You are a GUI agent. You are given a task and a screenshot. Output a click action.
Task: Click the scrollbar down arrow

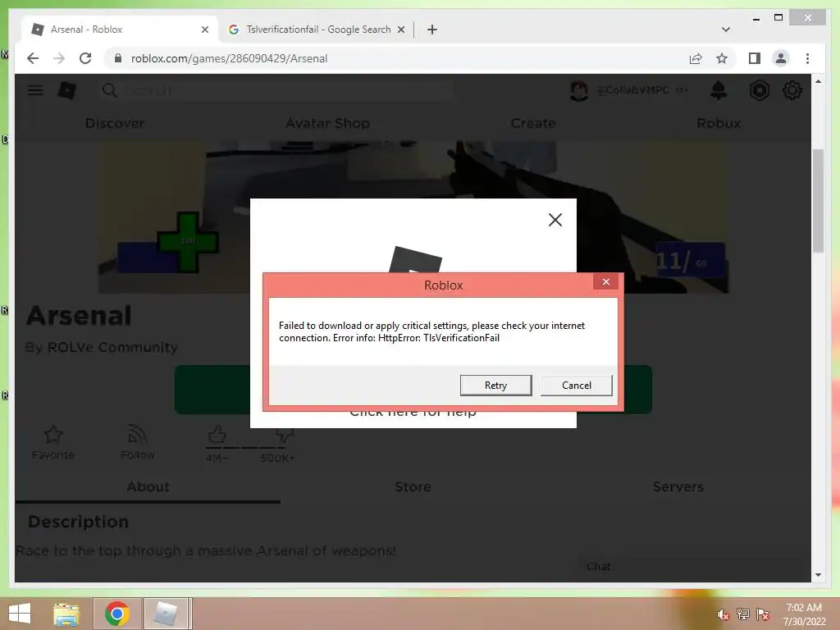click(x=818, y=575)
